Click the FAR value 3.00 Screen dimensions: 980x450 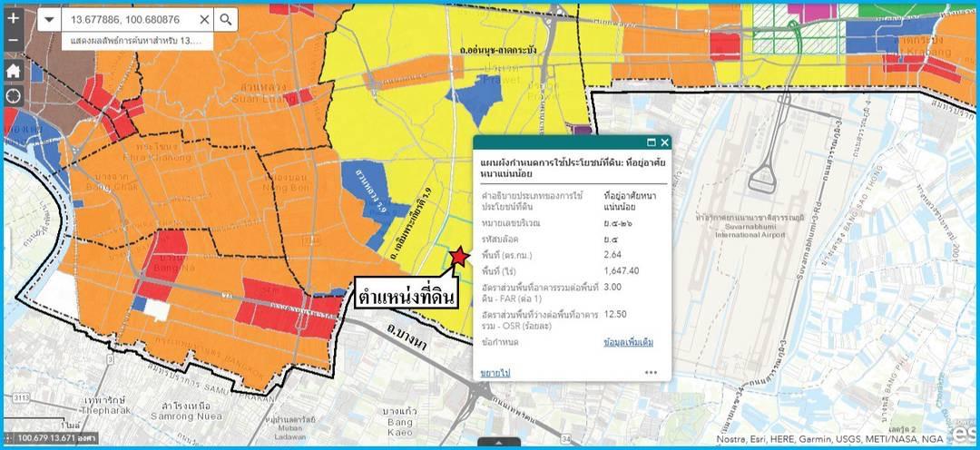(x=613, y=287)
